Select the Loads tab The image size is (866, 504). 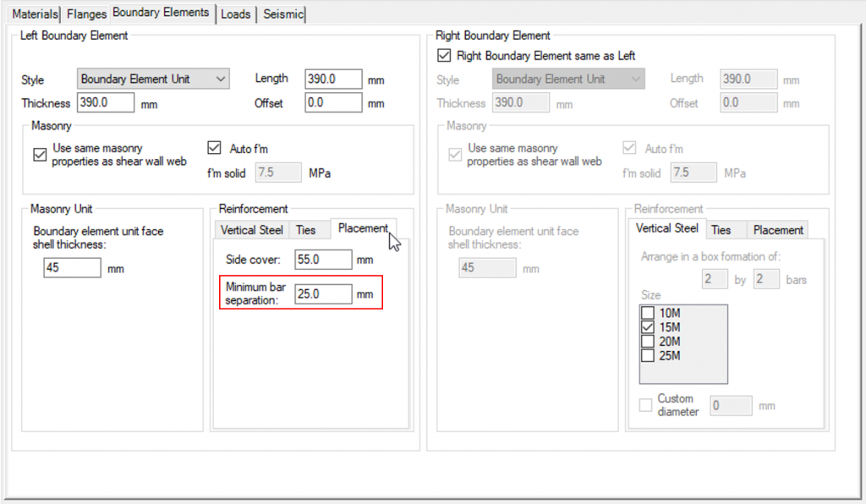pyautogui.click(x=235, y=14)
